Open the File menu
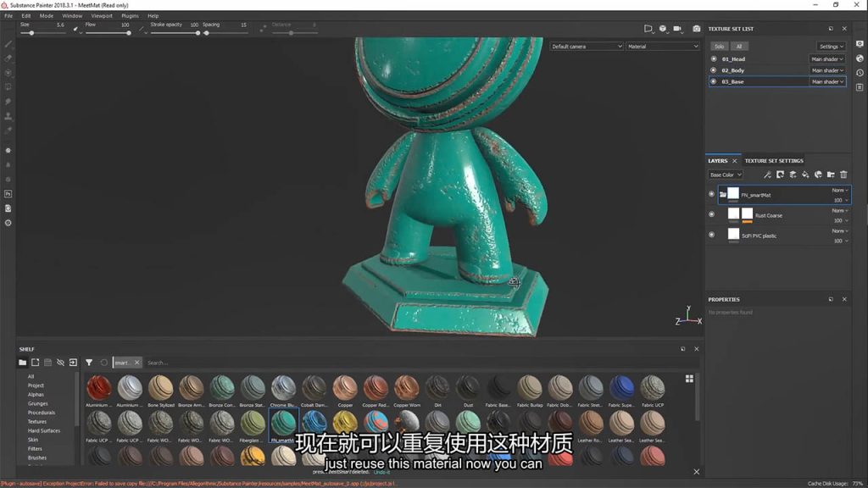This screenshot has width=868, height=488. point(8,16)
